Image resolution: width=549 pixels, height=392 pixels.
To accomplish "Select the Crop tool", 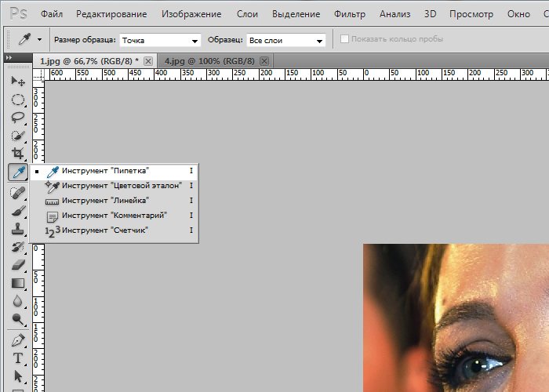I will coord(17,154).
